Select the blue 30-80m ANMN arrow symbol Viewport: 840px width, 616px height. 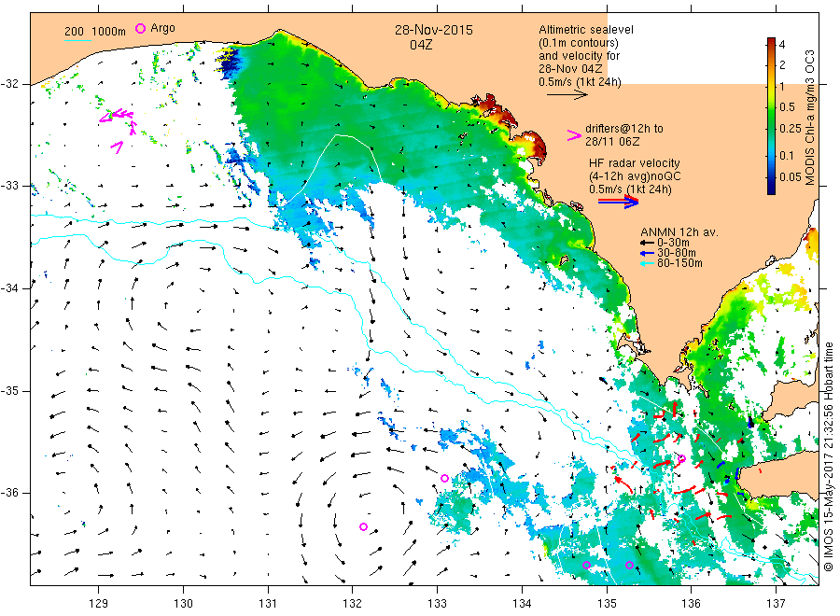[648, 253]
